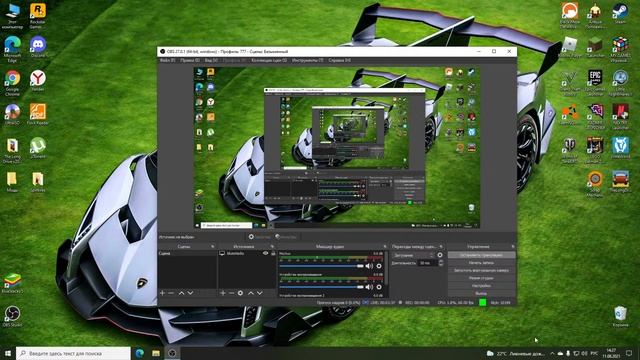The width and height of the screenshot is (640, 360).
Task: Open MY.GAMES desktop shortcut with cube icon
Action: [620, 49]
